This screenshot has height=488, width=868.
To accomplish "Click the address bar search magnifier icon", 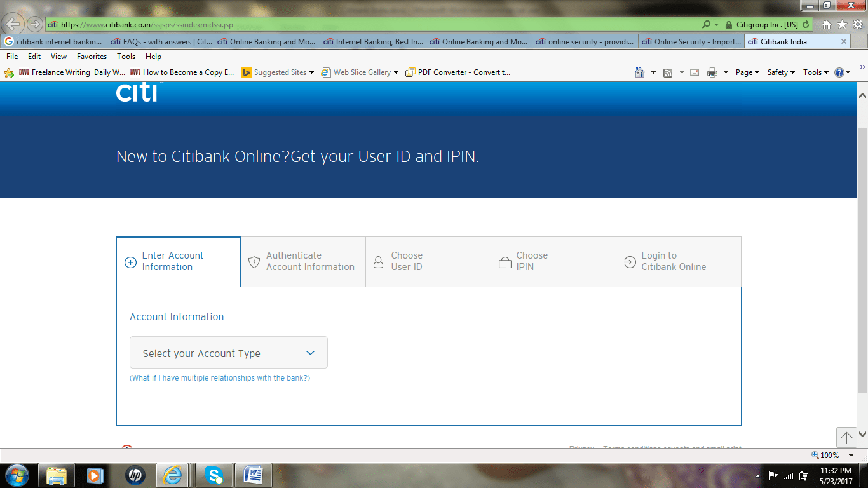I will [x=706, y=25].
